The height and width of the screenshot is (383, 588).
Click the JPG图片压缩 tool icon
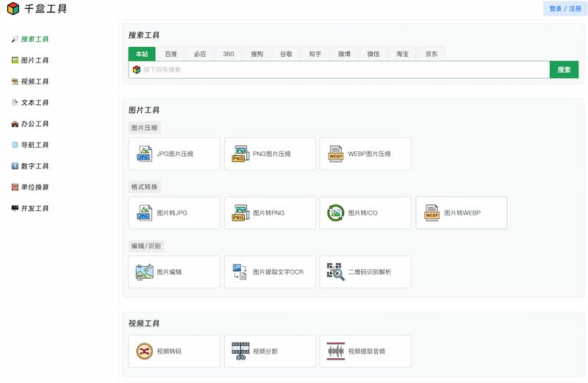coord(144,154)
